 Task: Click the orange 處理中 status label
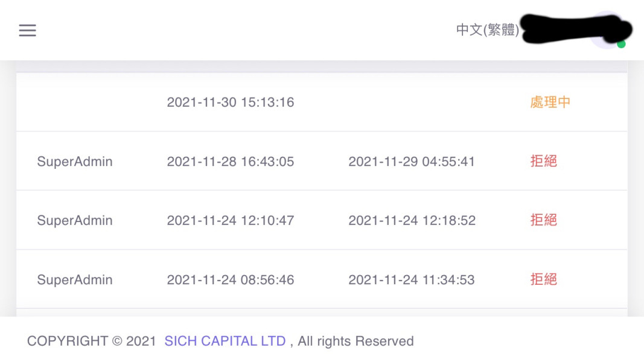(x=550, y=103)
